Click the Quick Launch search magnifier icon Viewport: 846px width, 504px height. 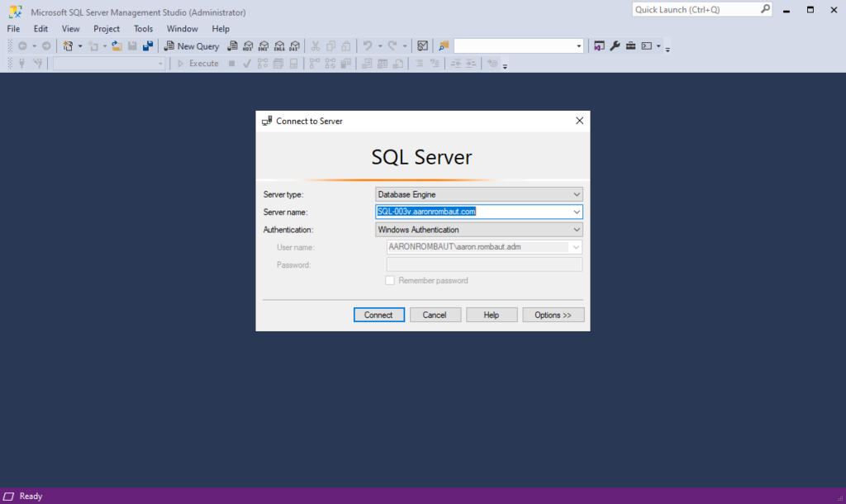click(x=765, y=10)
